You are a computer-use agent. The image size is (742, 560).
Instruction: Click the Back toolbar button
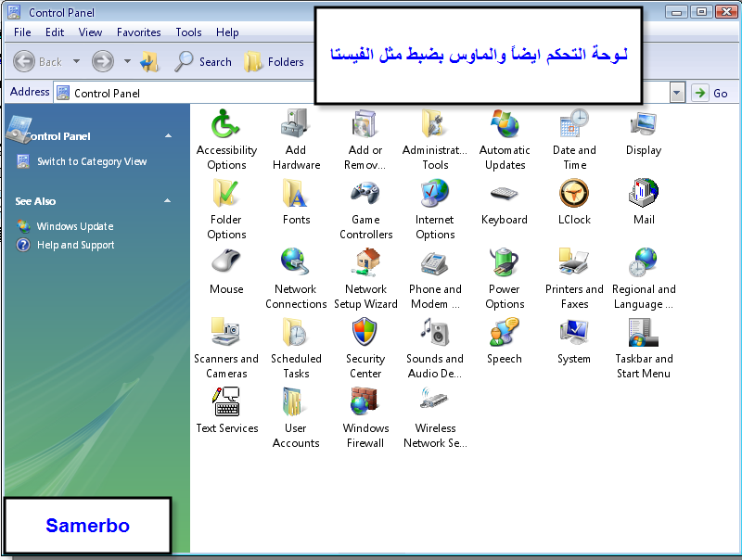(x=37, y=61)
